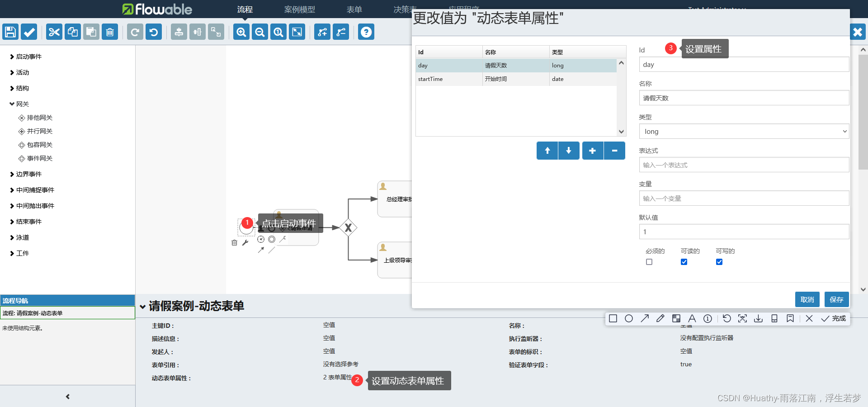Image resolution: width=868 pixels, height=407 pixels.
Task: Remove a bend point from the sequence flow
Action: (x=341, y=32)
